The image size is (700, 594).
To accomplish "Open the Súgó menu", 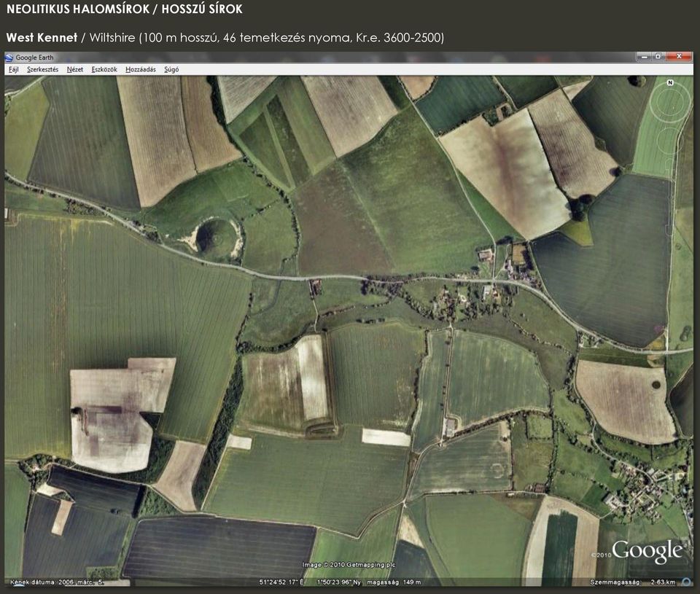I will pyautogui.click(x=171, y=70).
